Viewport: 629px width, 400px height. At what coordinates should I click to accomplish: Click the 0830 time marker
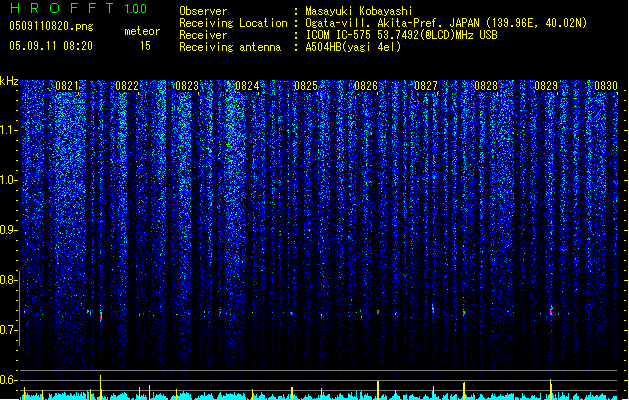606,86
